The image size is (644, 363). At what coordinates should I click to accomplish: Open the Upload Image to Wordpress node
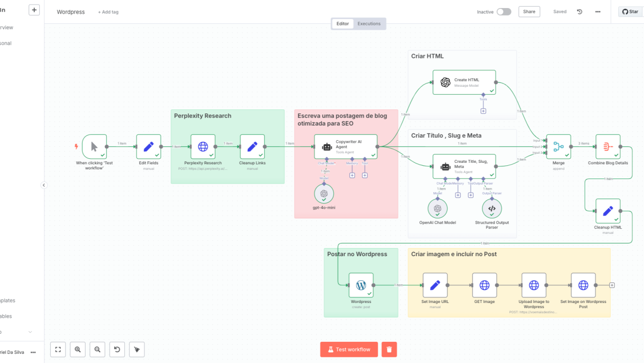point(534,285)
